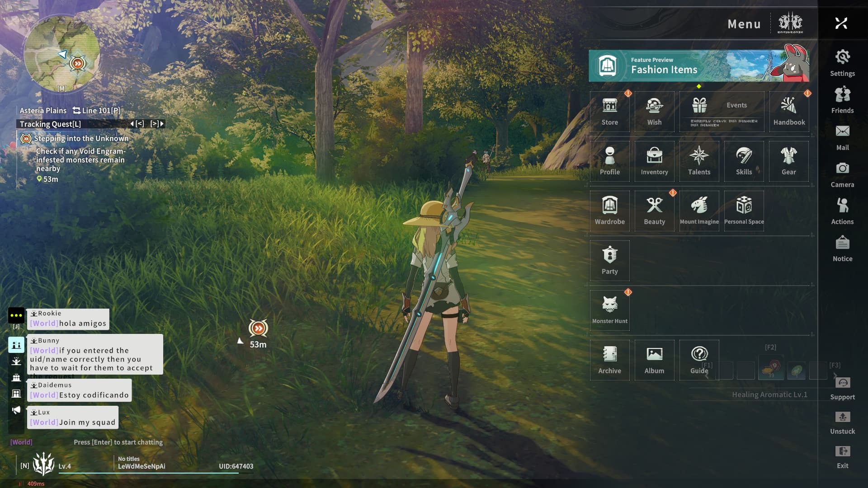Open the Wish menu icon
This screenshot has height=488, width=868.
click(654, 112)
